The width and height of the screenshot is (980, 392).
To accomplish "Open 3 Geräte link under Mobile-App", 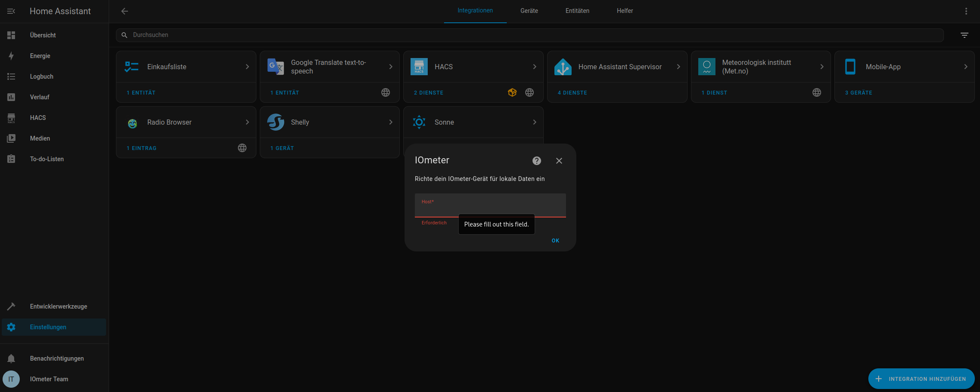I will click(859, 93).
